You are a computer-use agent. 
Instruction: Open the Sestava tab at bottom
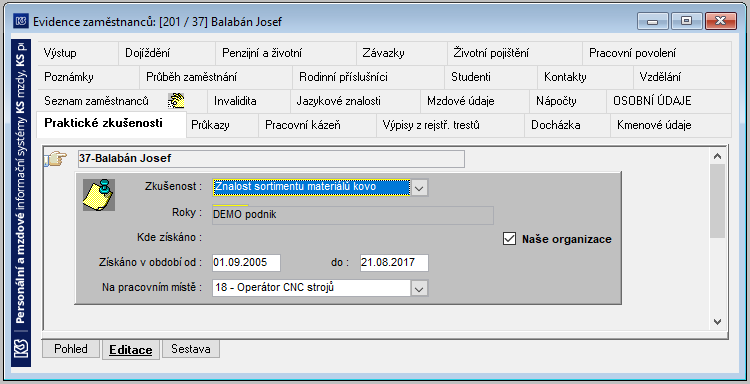point(191,349)
